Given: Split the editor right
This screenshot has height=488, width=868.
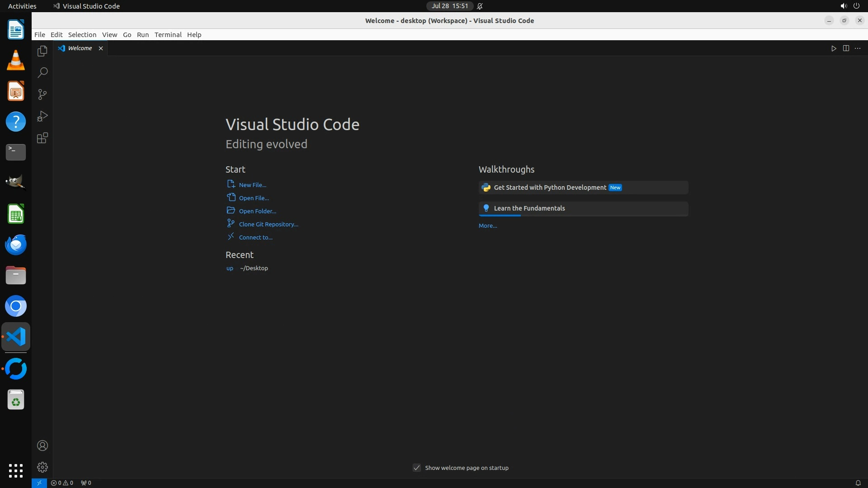Looking at the screenshot, I should (846, 48).
